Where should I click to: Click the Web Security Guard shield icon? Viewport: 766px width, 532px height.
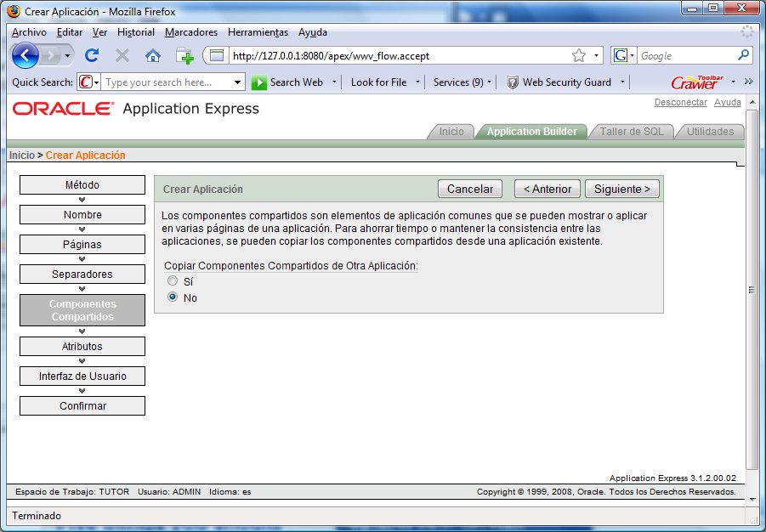click(x=512, y=82)
